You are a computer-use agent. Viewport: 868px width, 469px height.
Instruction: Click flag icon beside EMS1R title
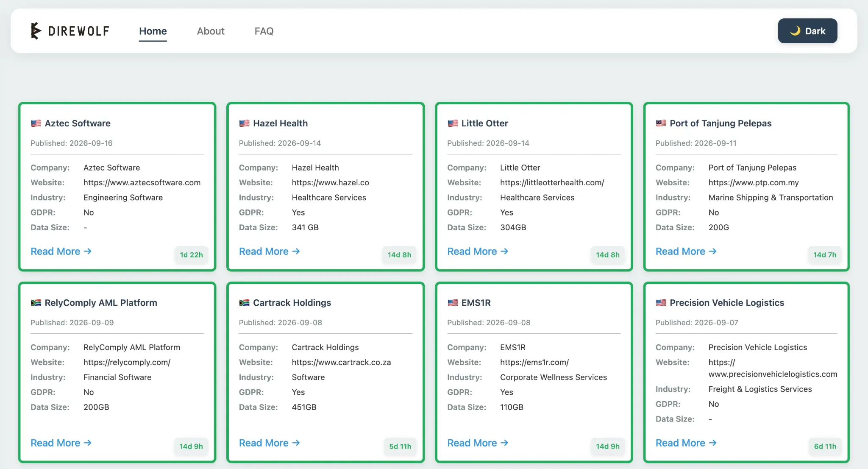pyautogui.click(x=453, y=303)
